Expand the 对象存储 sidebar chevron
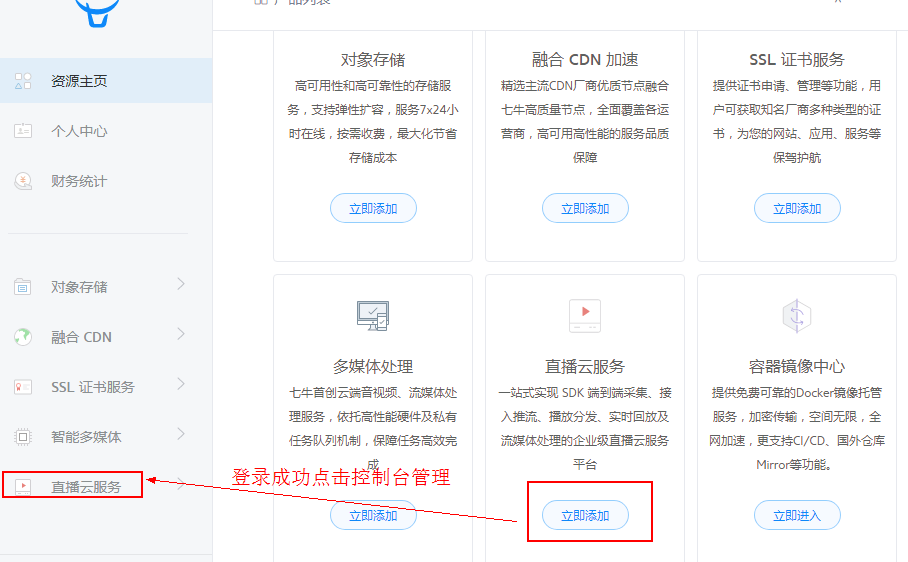 (181, 285)
